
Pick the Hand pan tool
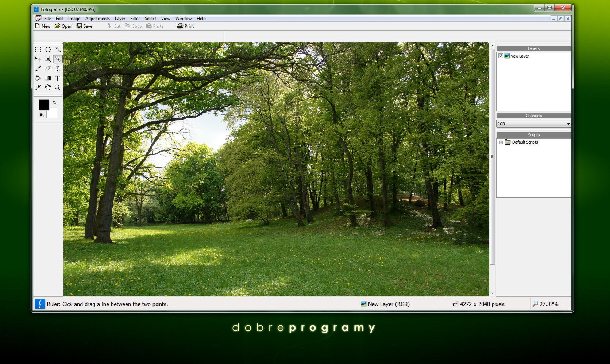tap(47, 87)
